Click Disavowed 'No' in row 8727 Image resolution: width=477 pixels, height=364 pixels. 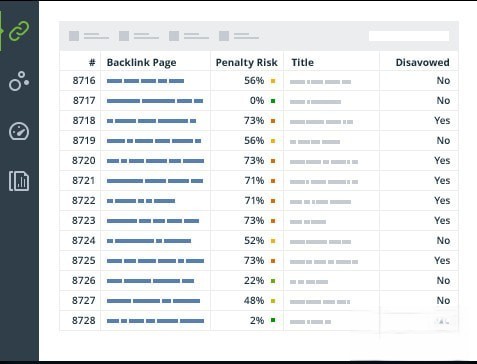coord(443,300)
